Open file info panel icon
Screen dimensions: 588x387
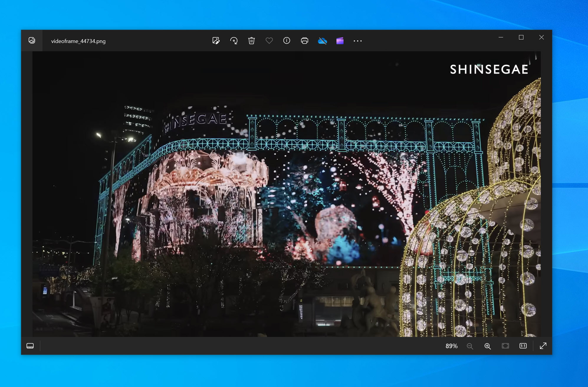tap(287, 41)
